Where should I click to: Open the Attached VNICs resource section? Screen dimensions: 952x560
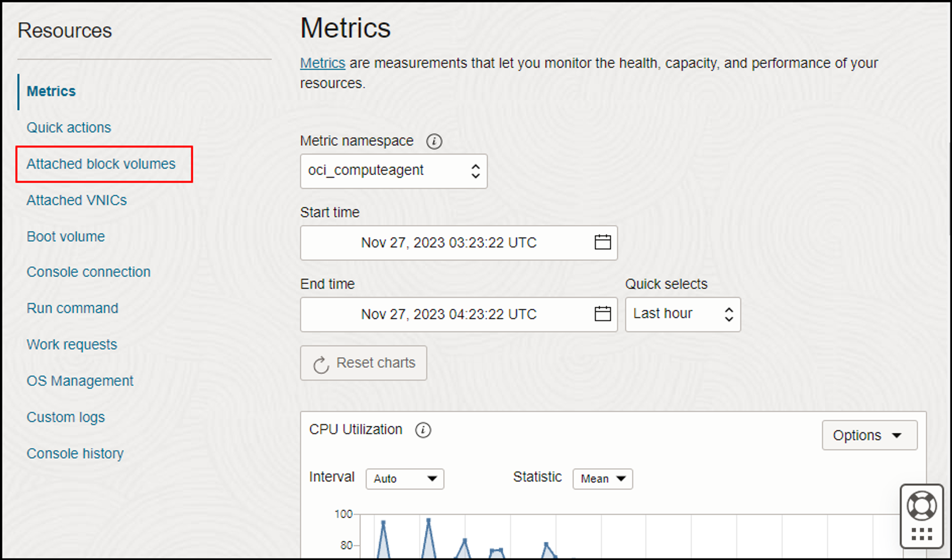tap(77, 200)
